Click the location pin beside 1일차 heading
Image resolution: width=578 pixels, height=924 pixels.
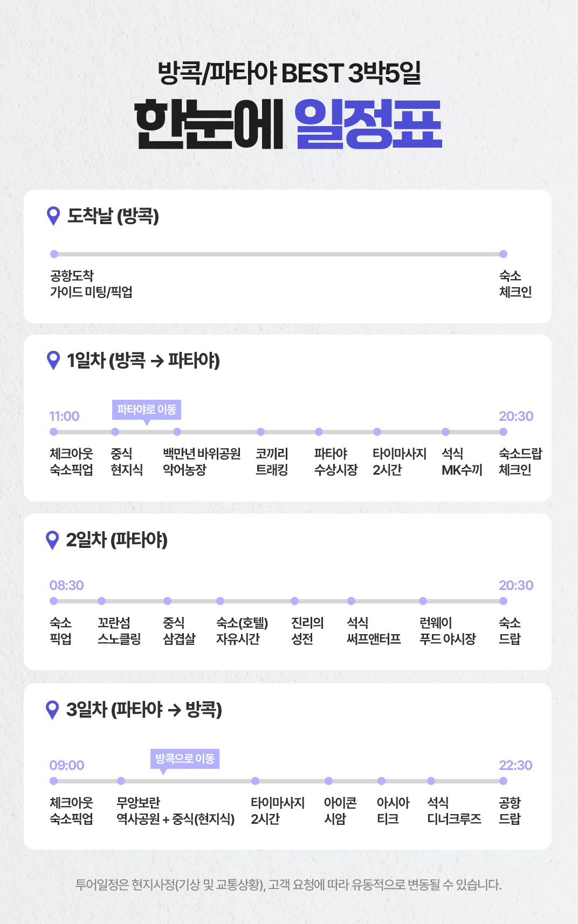(53, 360)
